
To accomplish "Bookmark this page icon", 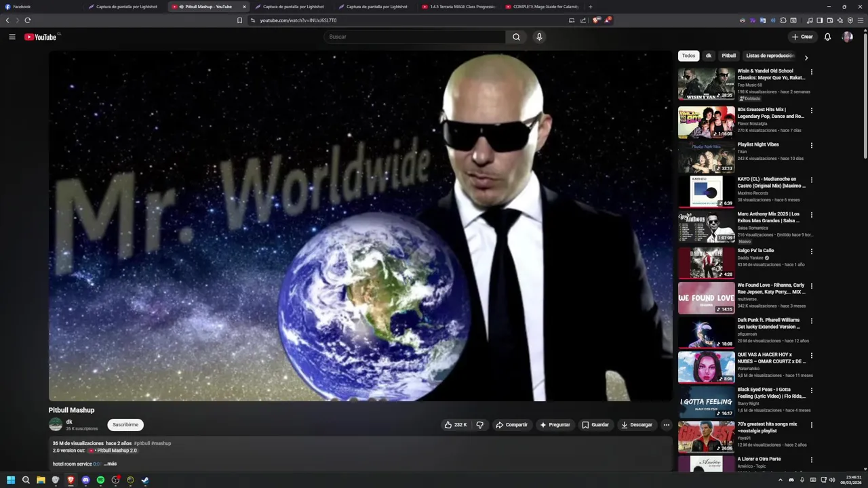I will pos(239,20).
